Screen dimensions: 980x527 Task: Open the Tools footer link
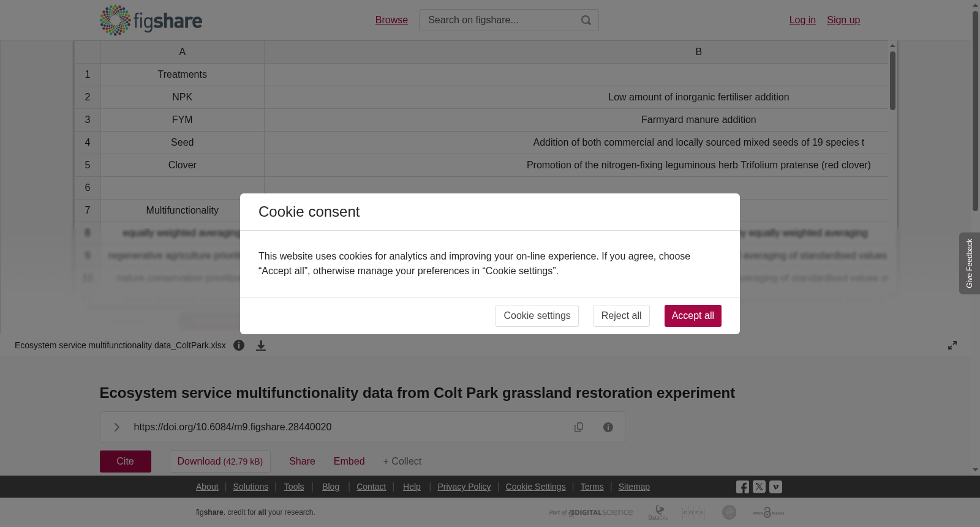point(294,487)
